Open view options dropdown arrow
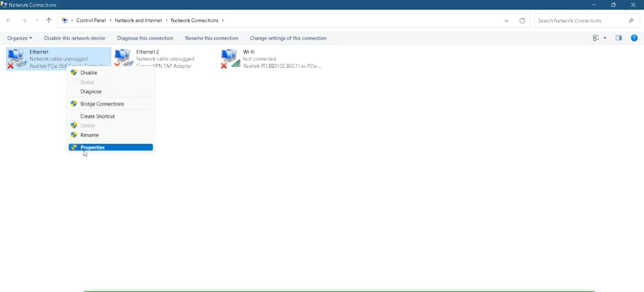 (x=605, y=38)
